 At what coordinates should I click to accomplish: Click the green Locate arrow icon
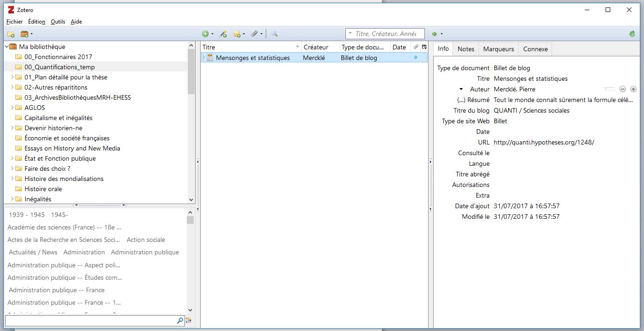435,34
